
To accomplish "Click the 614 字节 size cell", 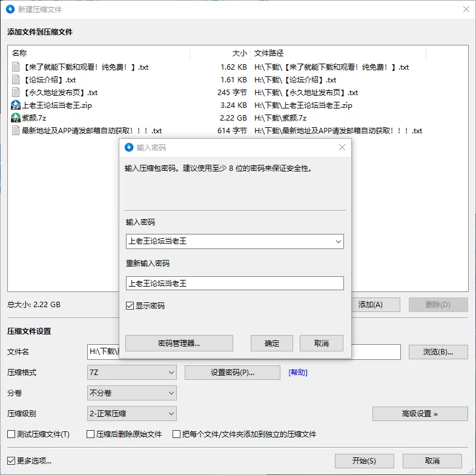I will [232, 131].
